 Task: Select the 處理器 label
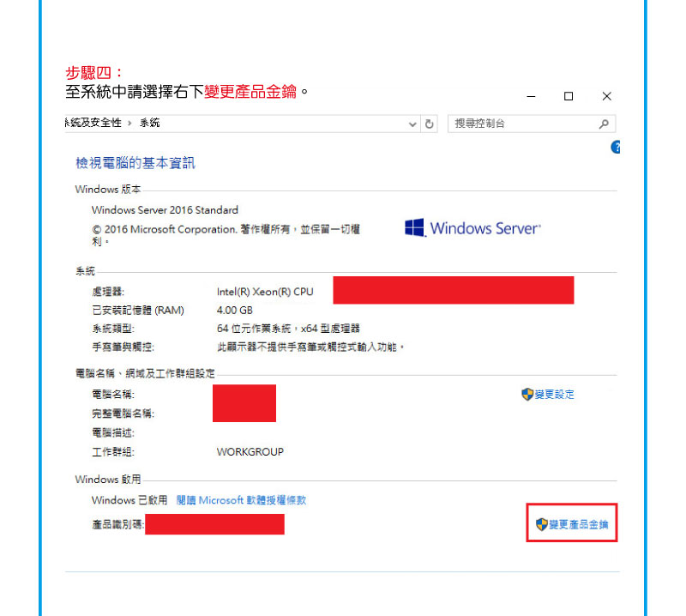pos(108,292)
